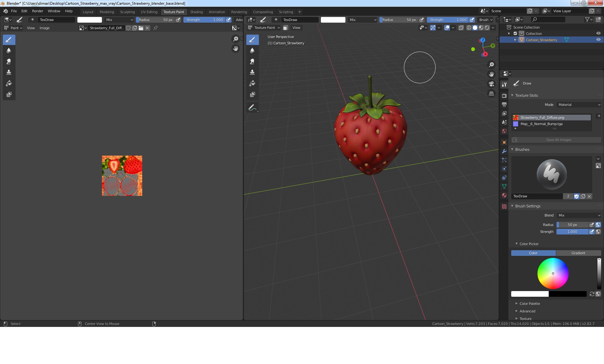604x364 pixels.
Task: Select the Draw brush in 3D viewport toolbar
Action: (x=252, y=40)
